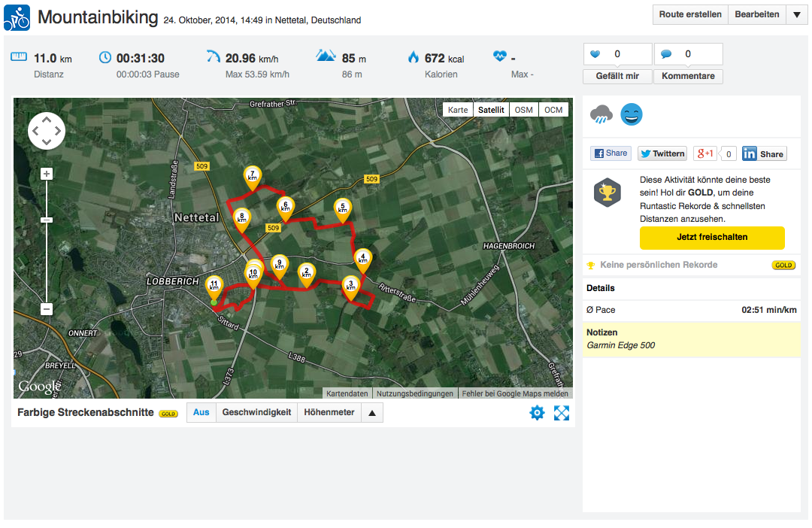The width and height of the screenshot is (812, 528).
Task: Click the Notizen Garmin Edge 500 note
Action: tap(692, 339)
